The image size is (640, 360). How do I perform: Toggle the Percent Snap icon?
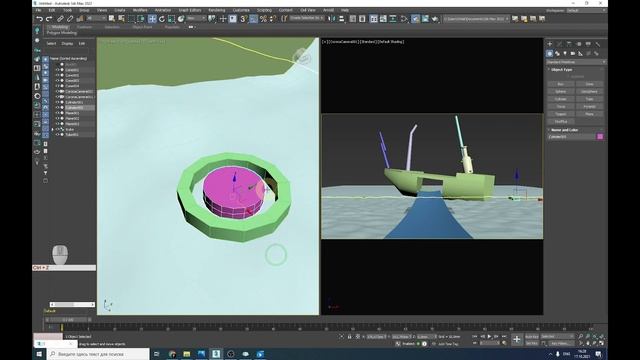click(263, 19)
